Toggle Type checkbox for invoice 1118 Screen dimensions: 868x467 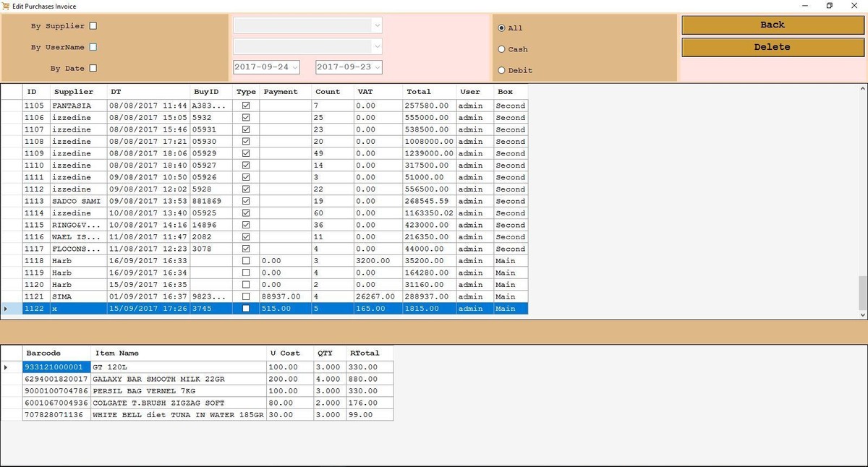coord(246,261)
